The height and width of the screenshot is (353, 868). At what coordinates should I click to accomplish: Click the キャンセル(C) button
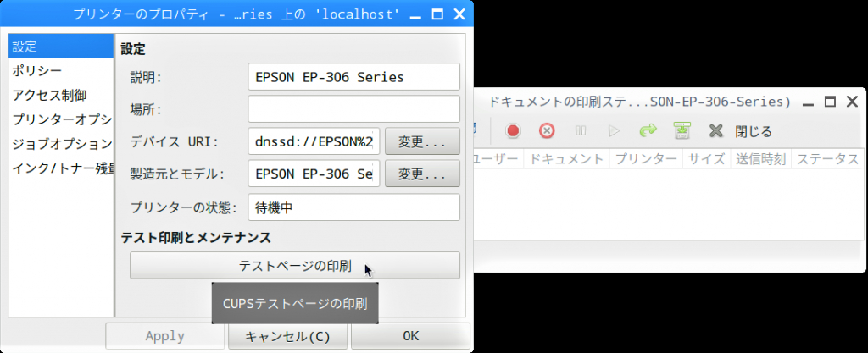pos(288,336)
